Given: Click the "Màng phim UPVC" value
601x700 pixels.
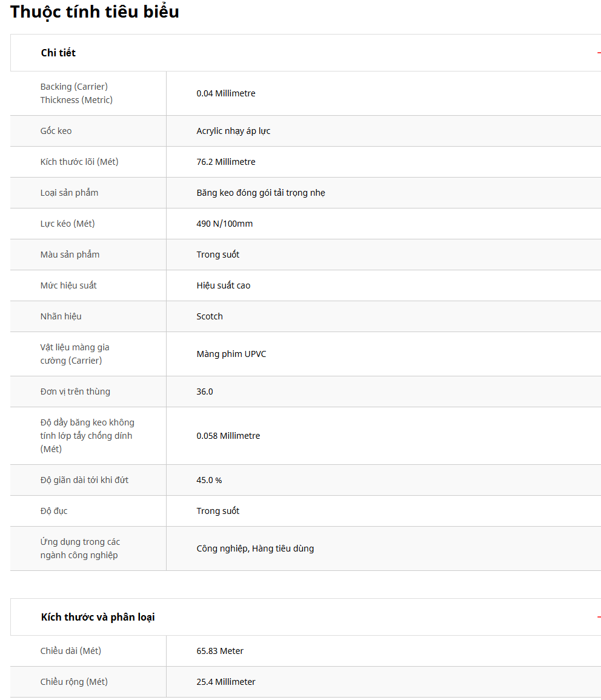Looking at the screenshot, I should click(x=231, y=354).
